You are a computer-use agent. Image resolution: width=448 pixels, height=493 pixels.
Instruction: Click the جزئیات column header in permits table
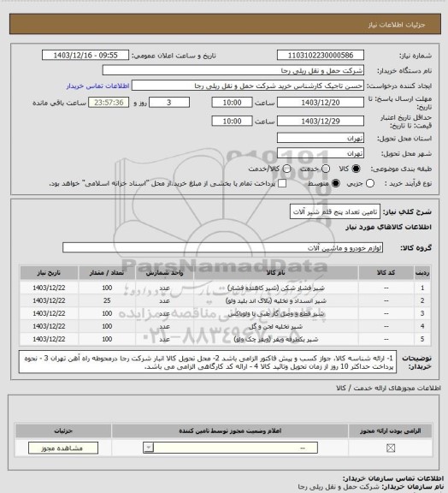point(63,431)
